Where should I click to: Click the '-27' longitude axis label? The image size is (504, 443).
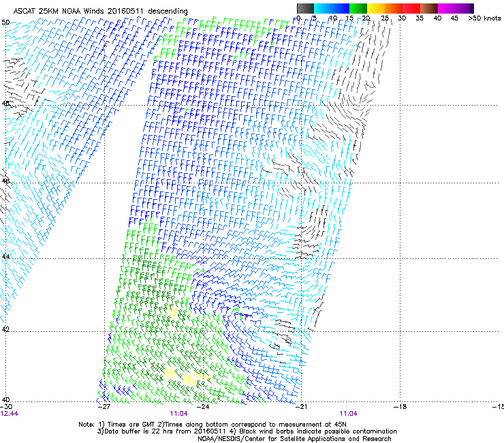point(104,407)
